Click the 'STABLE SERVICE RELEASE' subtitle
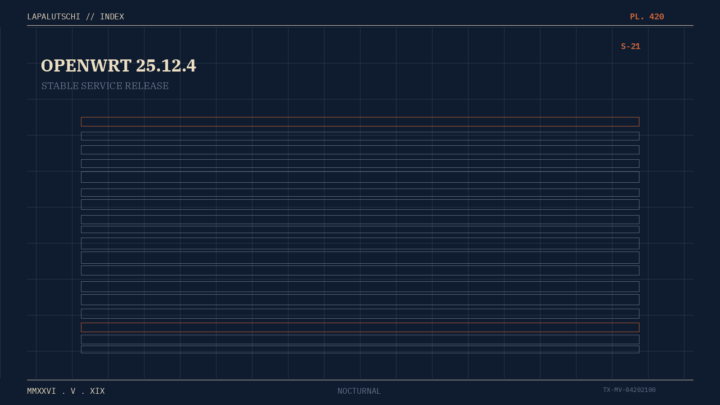Screen dimensions: 720x405 click(x=105, y=86)
